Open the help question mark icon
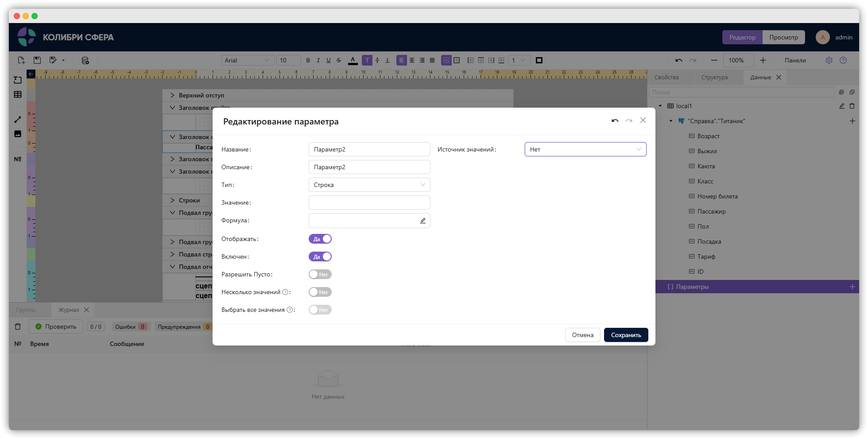This screenshot has height=439, width=868. click(843, 60)
